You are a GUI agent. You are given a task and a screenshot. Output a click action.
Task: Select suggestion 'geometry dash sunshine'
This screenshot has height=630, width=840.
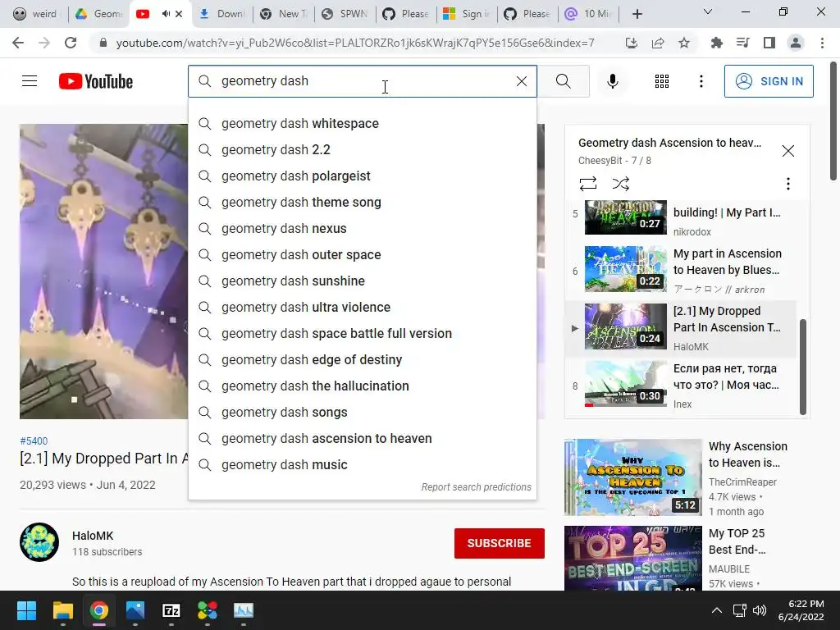(362, 281)
